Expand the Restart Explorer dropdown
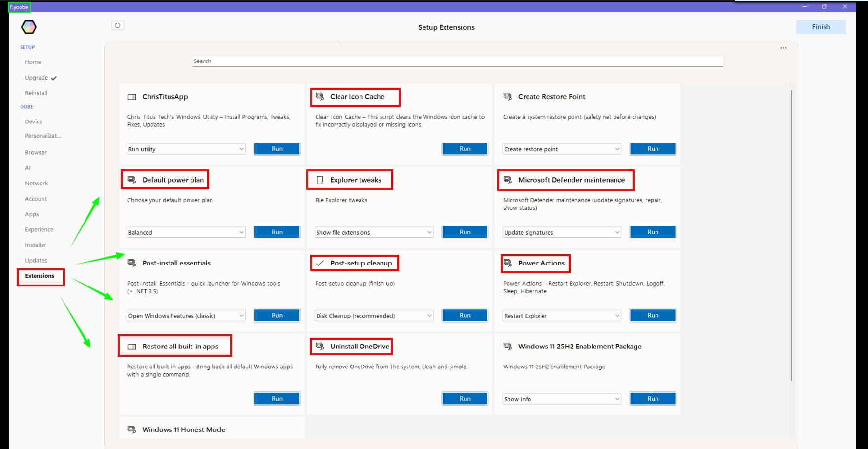This screenshot has height=449, width=868. (x=562, y=316)
